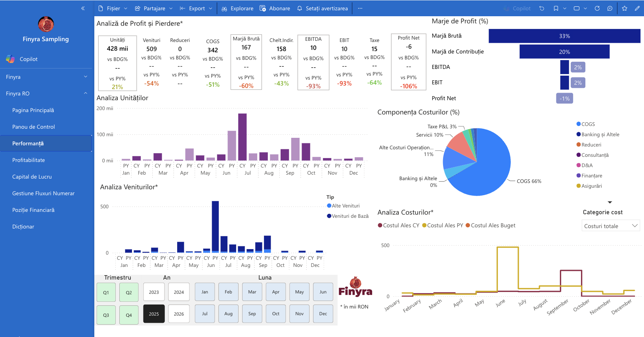Select the 2024 year slicer button
The height and width of the screenshot is (337, 644).
[x=179, y=292]
